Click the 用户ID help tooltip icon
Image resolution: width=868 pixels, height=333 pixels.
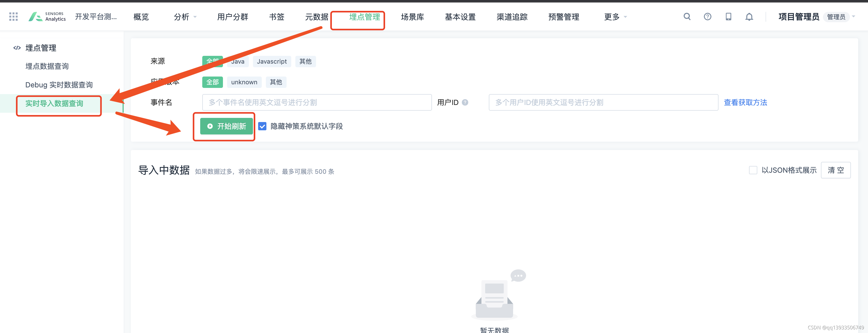[x=465, y=102]
